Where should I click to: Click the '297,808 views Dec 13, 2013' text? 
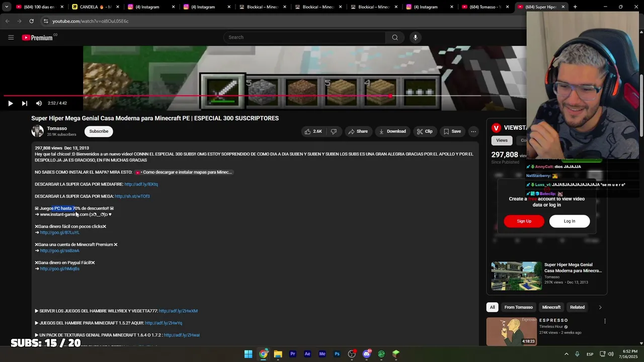62,148
